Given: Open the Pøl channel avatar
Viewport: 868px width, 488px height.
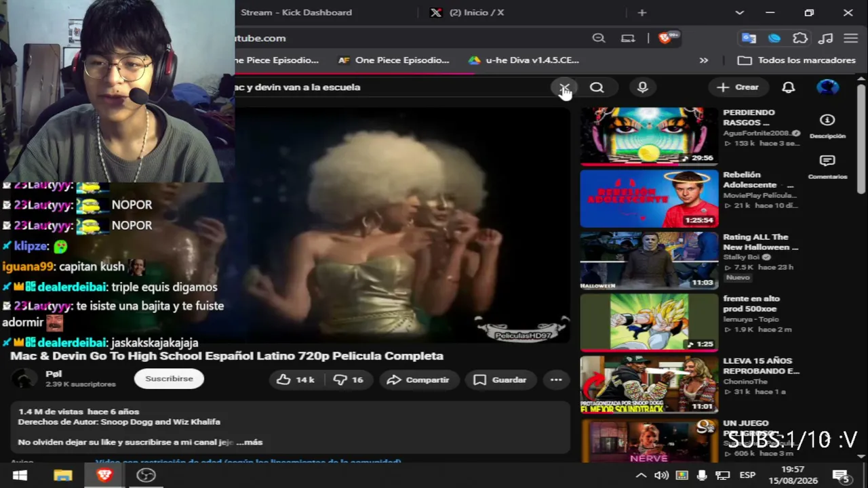Looking at the screenshot, I should [24, 378].
